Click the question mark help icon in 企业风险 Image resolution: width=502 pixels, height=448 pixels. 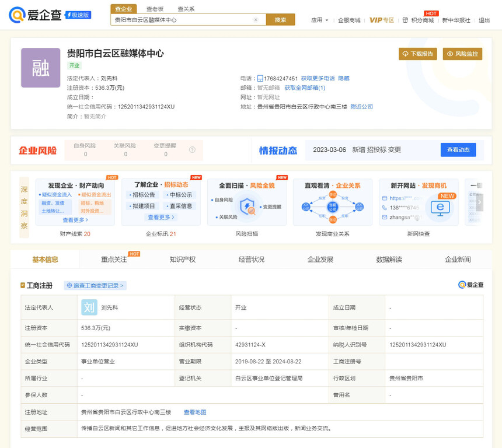click(192, 149)
